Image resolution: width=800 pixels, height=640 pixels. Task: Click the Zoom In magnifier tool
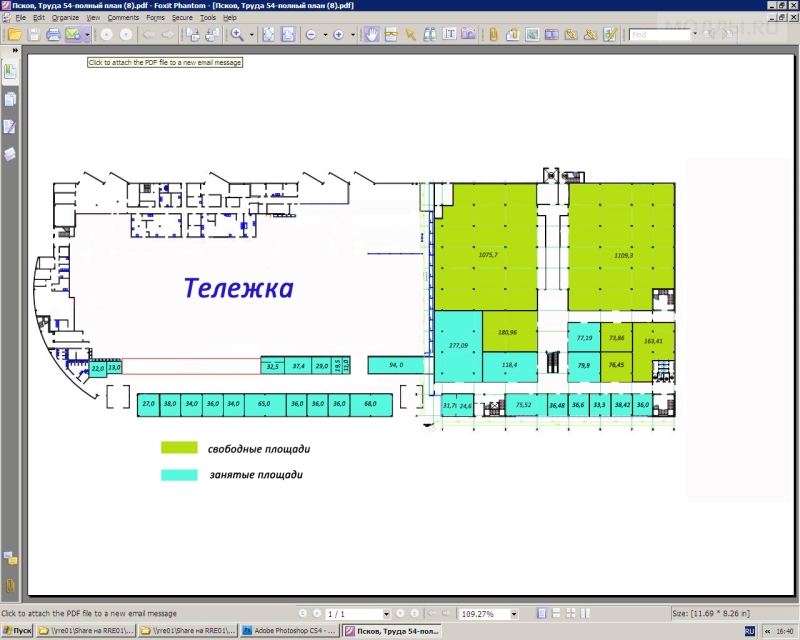pyautogui.click(x=237, y=34)
